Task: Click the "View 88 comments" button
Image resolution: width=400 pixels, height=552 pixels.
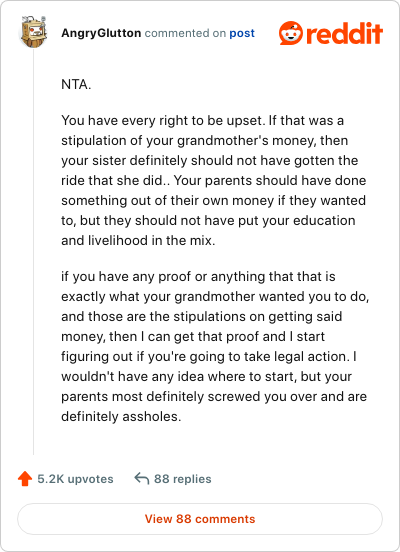Action: coord(200,519)
